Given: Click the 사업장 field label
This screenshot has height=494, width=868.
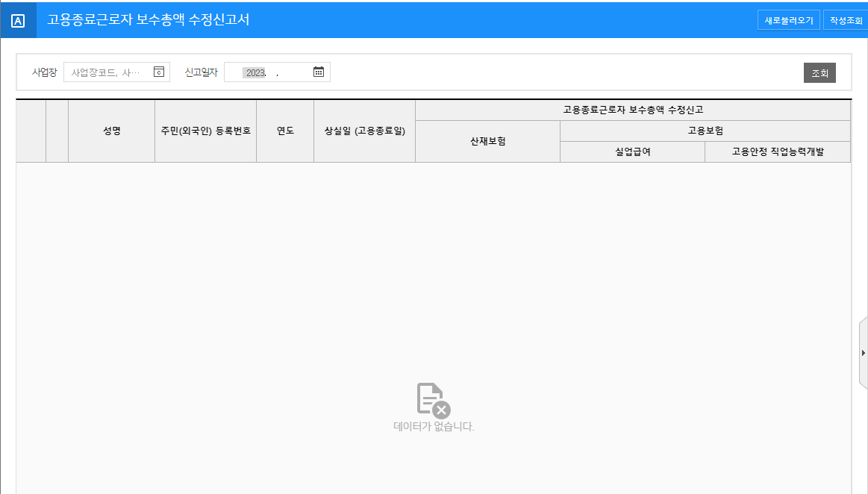Looking at the screenshot, I should point(44,72).
